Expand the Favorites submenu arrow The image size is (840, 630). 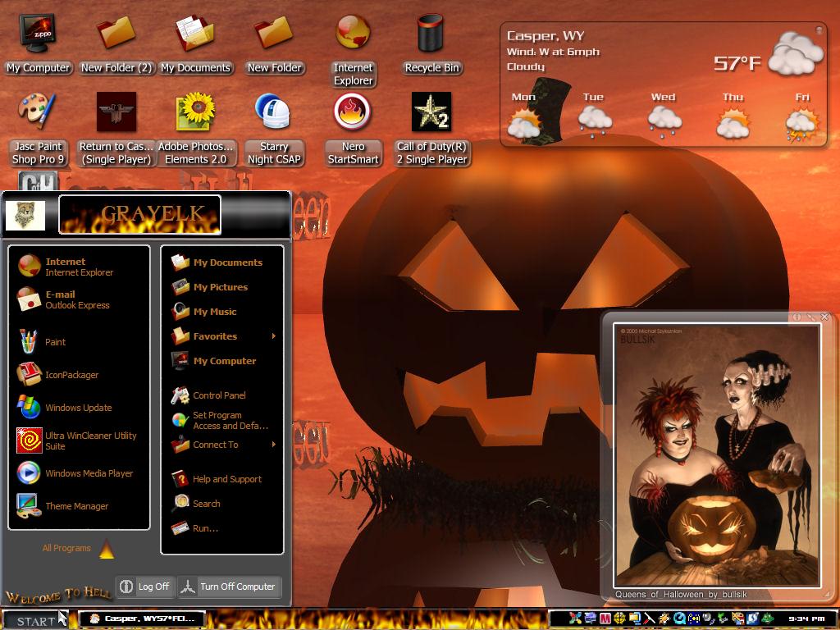click(x=274, y=336)
